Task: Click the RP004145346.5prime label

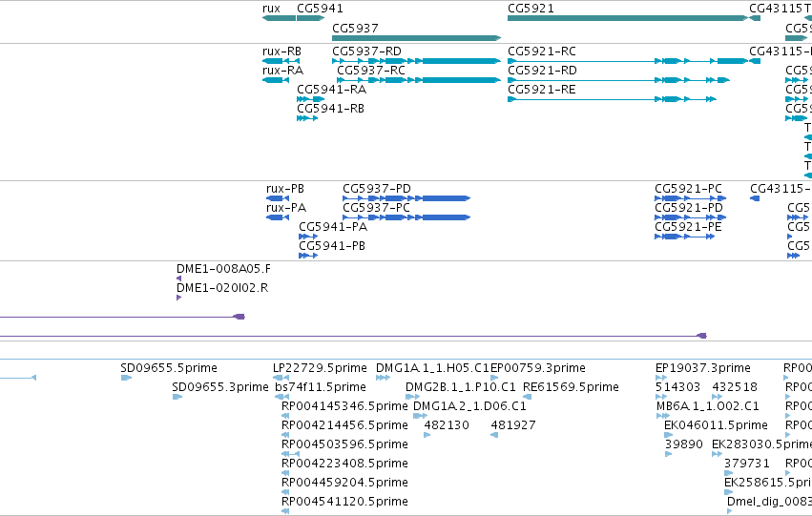Action: click(x=344, y=406)
